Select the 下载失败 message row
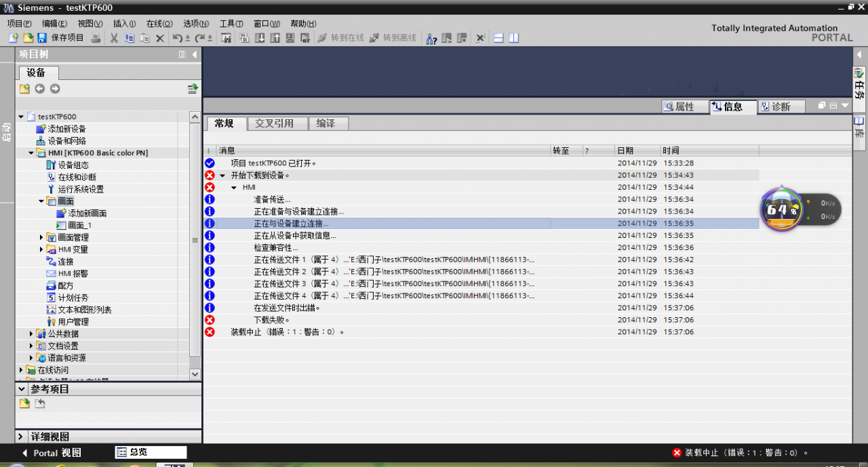The height and width of the screenshot is (467, 868). pos(481,320)
